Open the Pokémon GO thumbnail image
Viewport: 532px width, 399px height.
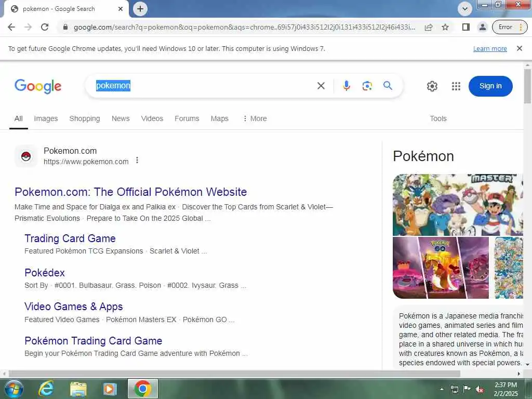tap(441, 268)
